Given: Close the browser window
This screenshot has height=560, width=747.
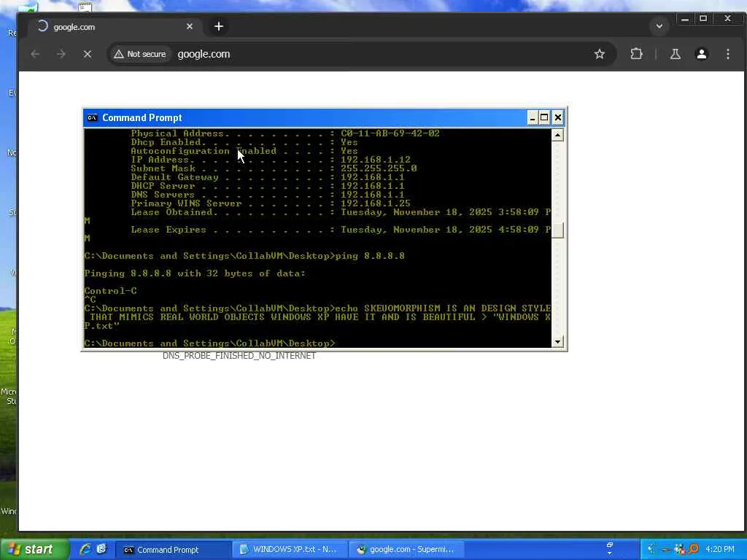Looking at the screenshot, I should click(727, 19).
